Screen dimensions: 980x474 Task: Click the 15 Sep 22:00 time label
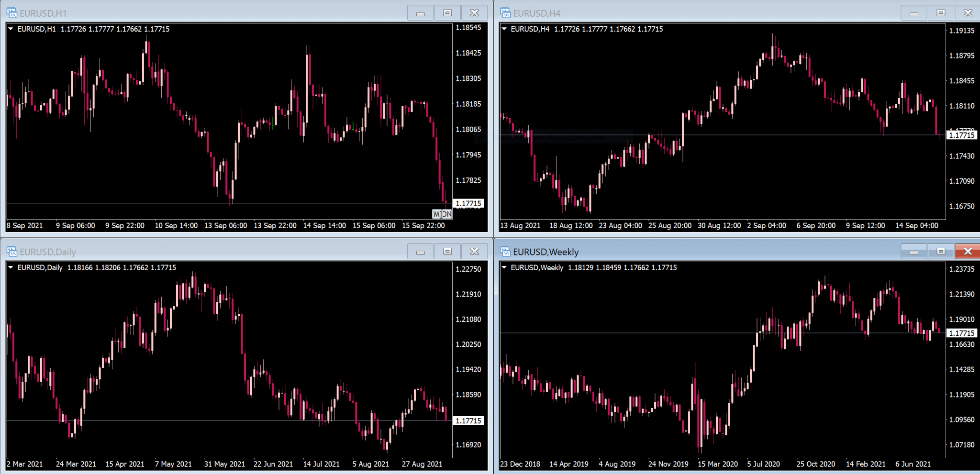423,225
